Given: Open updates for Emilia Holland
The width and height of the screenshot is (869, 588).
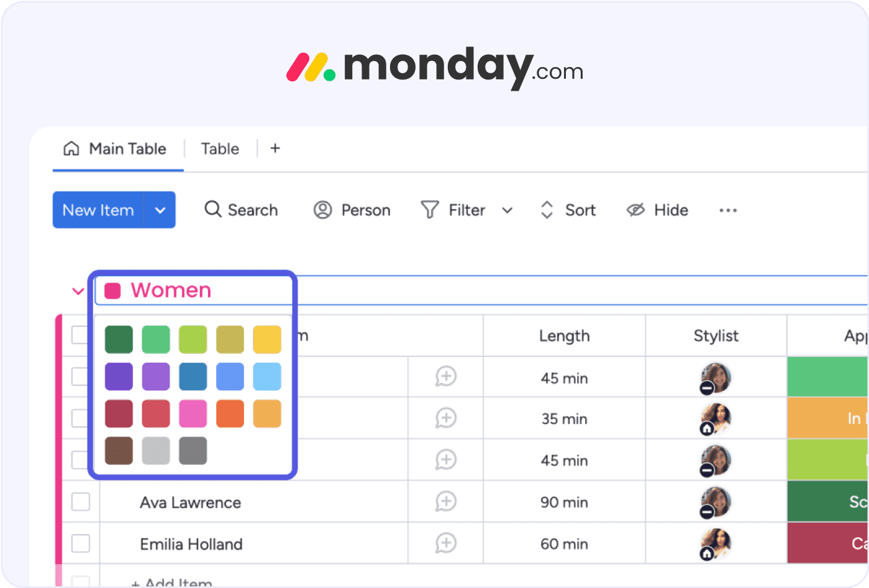Looking at the screenshot, I should click(x=446, y=543).
